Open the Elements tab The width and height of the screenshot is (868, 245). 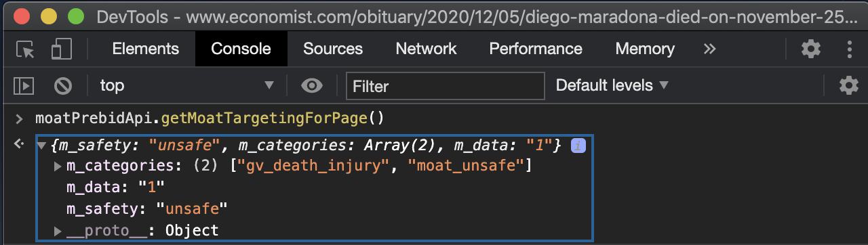[x=146, y=49]
